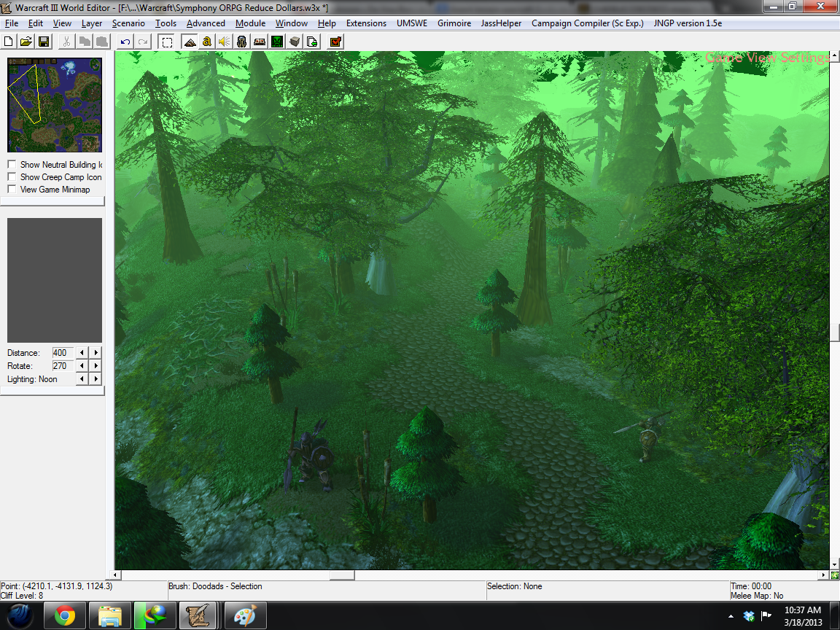840x630 pixels.
Task: Open the Object Manager cube icon
Action: click(x=295, y=42)
